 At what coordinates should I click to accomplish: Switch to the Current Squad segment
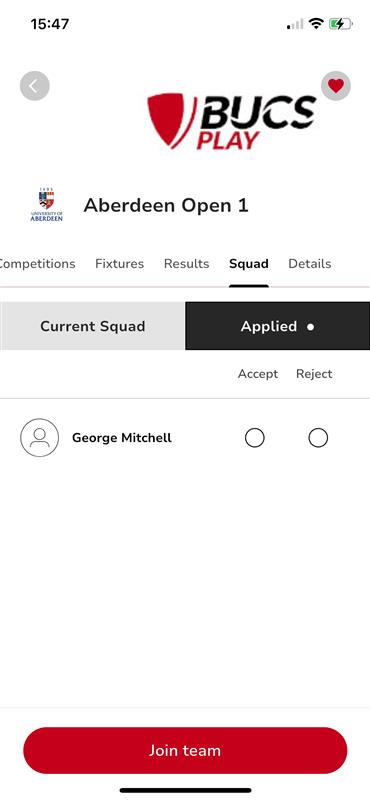tap(92, 326)
